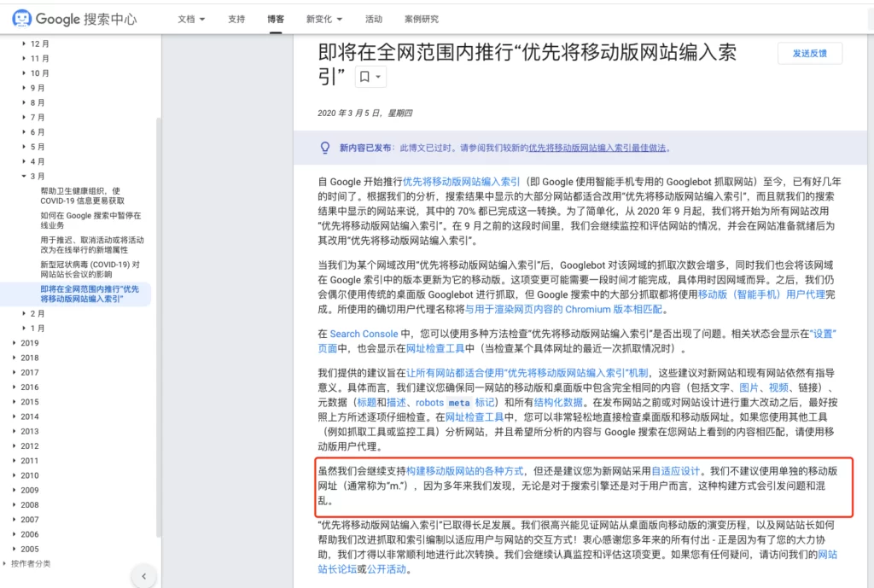This screenshot has height=588, width=874.
Task: Expand the 2011 year section
Action: tap(26, 461)
